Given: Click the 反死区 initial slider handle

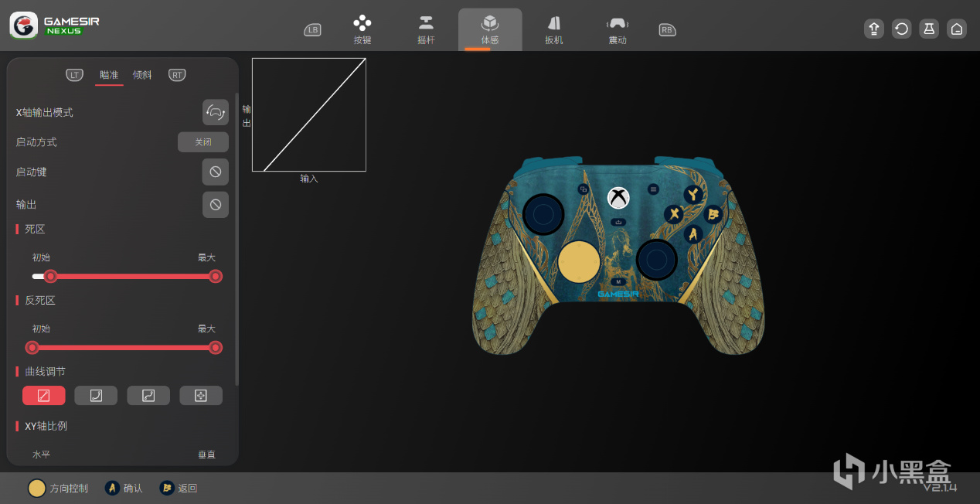Looking at the screenshot, I should point(32,348).
